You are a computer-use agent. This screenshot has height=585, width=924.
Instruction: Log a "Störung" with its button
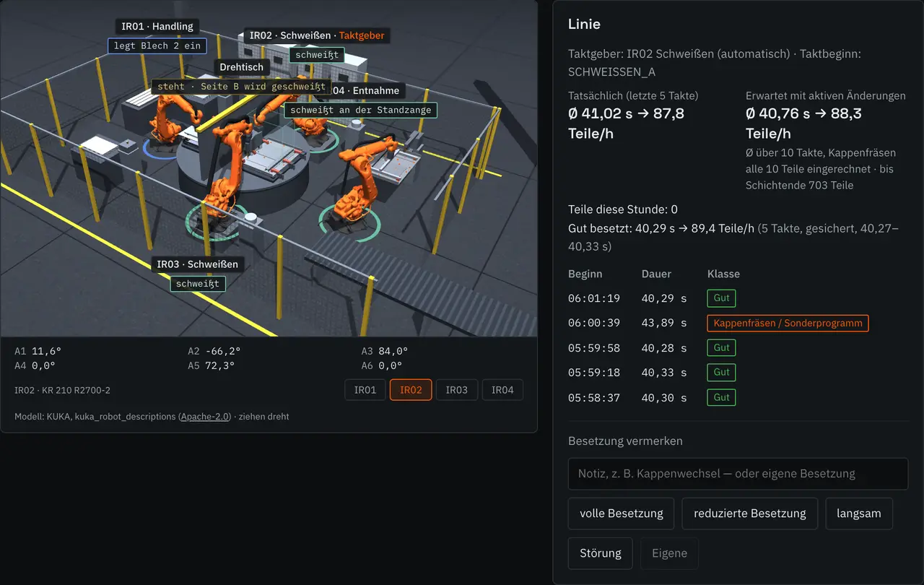pyautogui.click(x=601, y=553)
